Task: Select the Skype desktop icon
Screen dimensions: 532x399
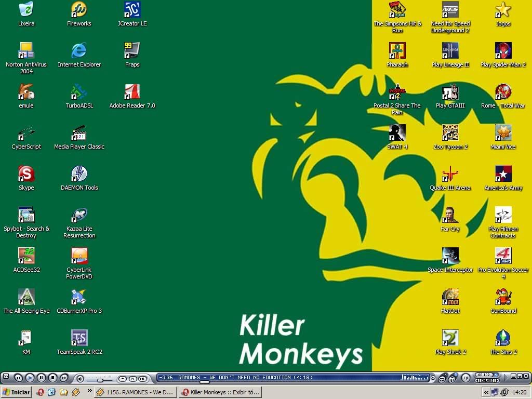Action: (x=26, y=174)
